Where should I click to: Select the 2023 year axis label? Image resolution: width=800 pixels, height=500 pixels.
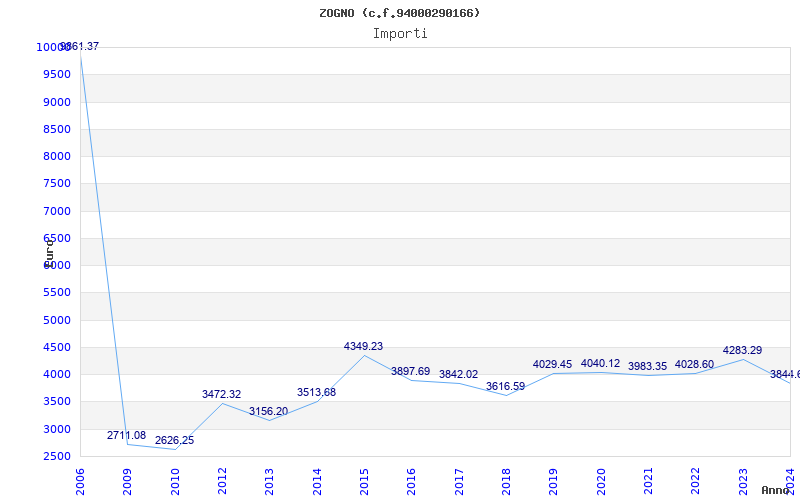tap(742, 480)
